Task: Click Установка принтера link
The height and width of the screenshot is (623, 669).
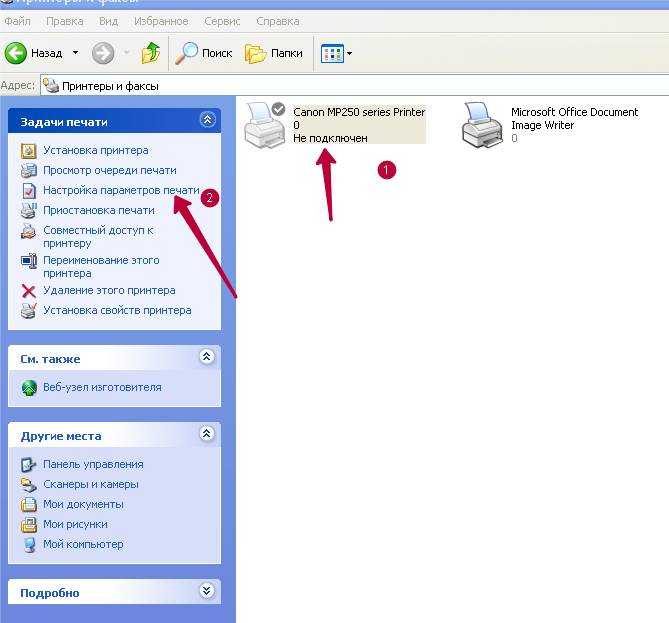Action: click(95, 150)
